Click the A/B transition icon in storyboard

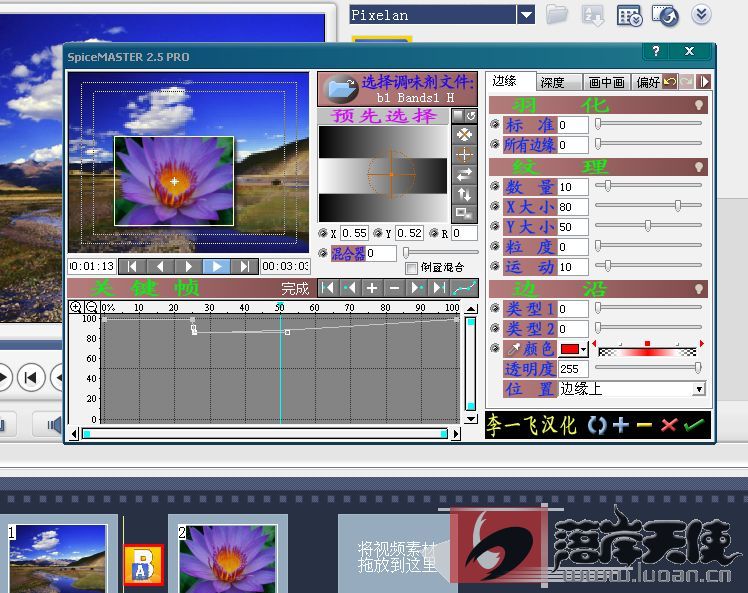[144, 565]
